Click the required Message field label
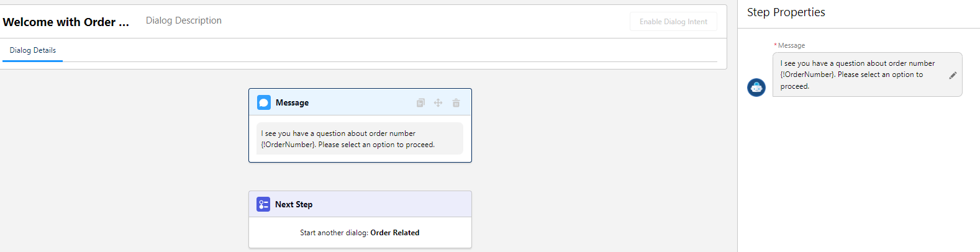The height and width of the screenshot is (252, 980). pyautogui.click(x=791, y=45)
